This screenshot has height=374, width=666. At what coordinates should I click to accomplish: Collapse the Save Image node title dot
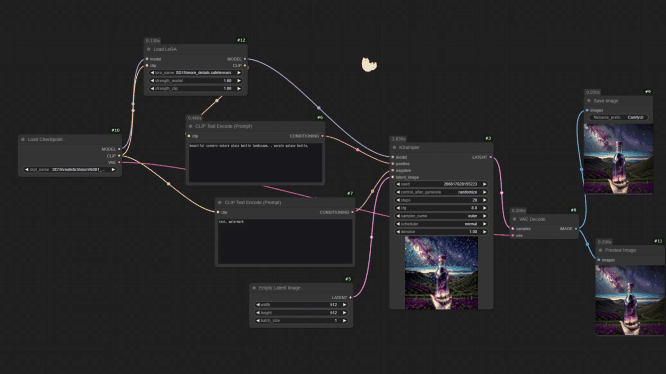(589, 101)
